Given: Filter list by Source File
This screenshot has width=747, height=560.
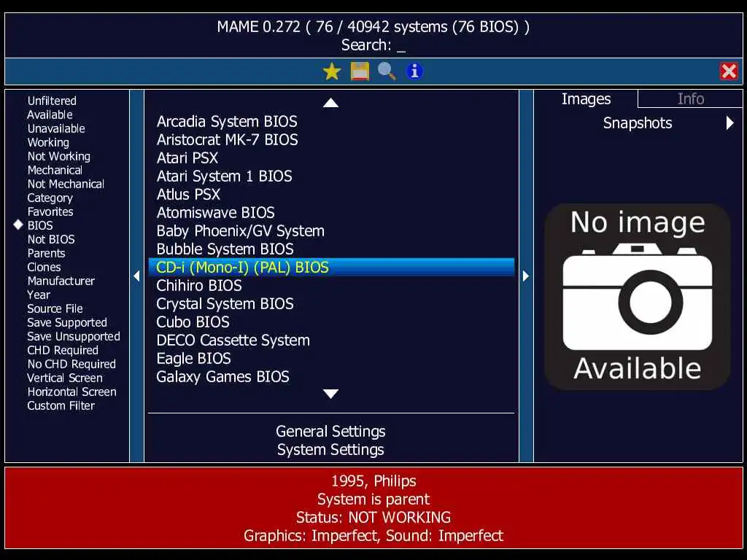Looking at the screenshot, I should point(55,308).
